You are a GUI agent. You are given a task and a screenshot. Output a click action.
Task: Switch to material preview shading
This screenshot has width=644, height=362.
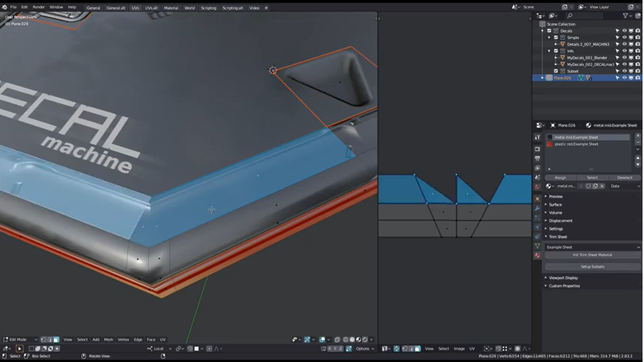tap(358, 340)
